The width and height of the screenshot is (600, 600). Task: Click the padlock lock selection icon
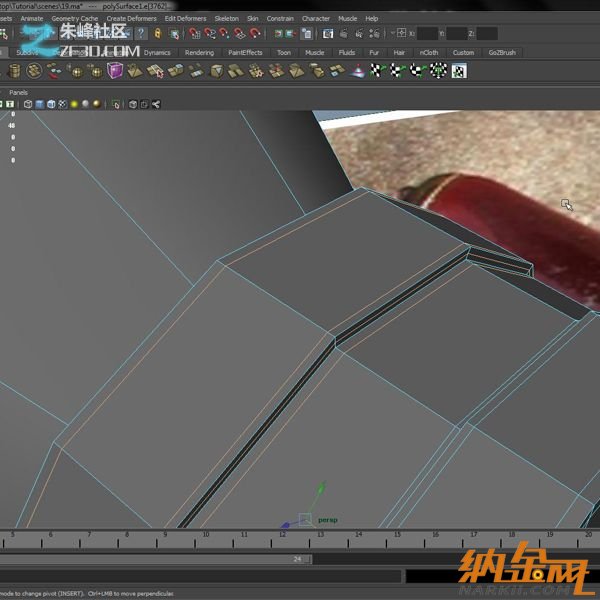[x=158, y=34]
